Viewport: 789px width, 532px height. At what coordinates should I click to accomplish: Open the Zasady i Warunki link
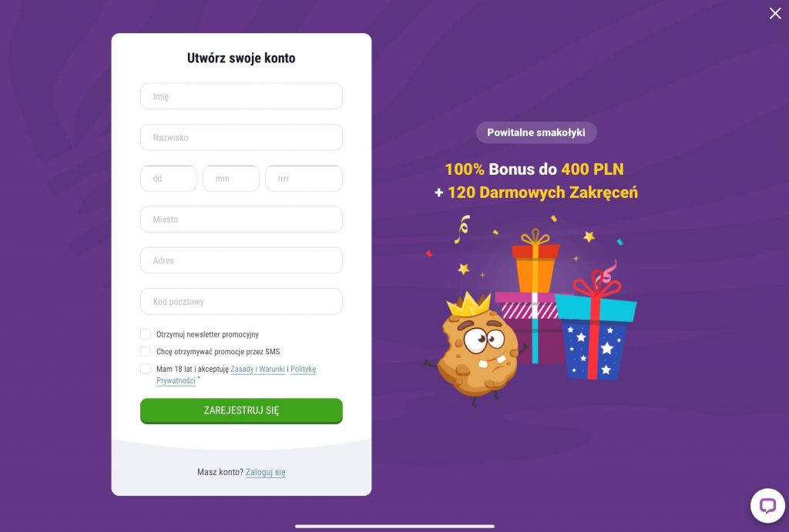coord(257,369)
